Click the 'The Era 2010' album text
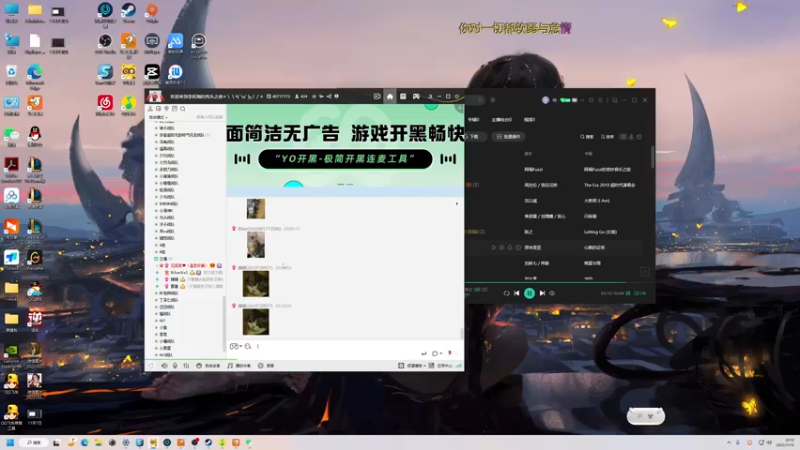 click(x=610, y=185)
